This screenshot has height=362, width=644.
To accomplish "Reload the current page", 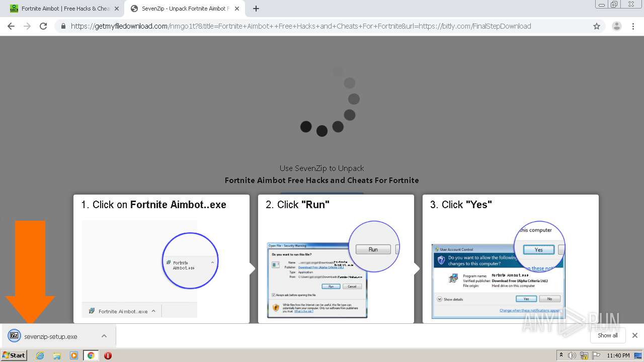I will pyautogui.click(x=43, y=26).
